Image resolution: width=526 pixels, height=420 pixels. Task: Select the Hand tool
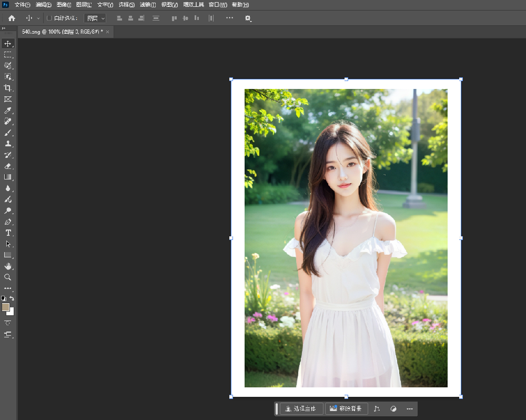click(x=8, y=266)
